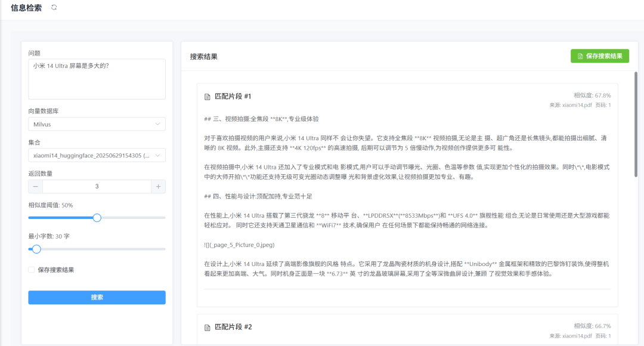Screen dimensions: 644x346
Task: Click the 相似度阈值: 50% label
Action: coord(51,205)
